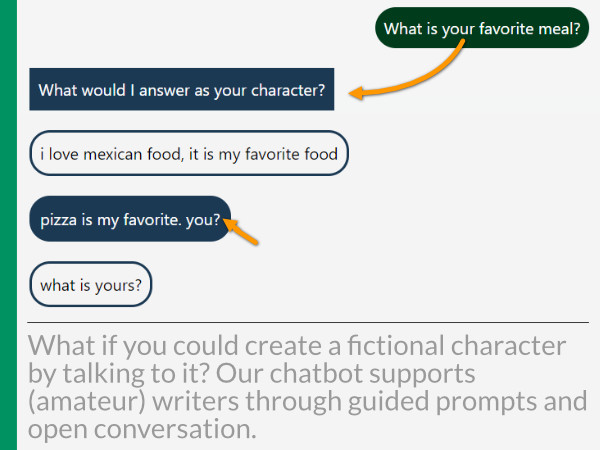Click the green vertical sidebar strip
This screenshot has height=450, width=600.
[8, 225]
